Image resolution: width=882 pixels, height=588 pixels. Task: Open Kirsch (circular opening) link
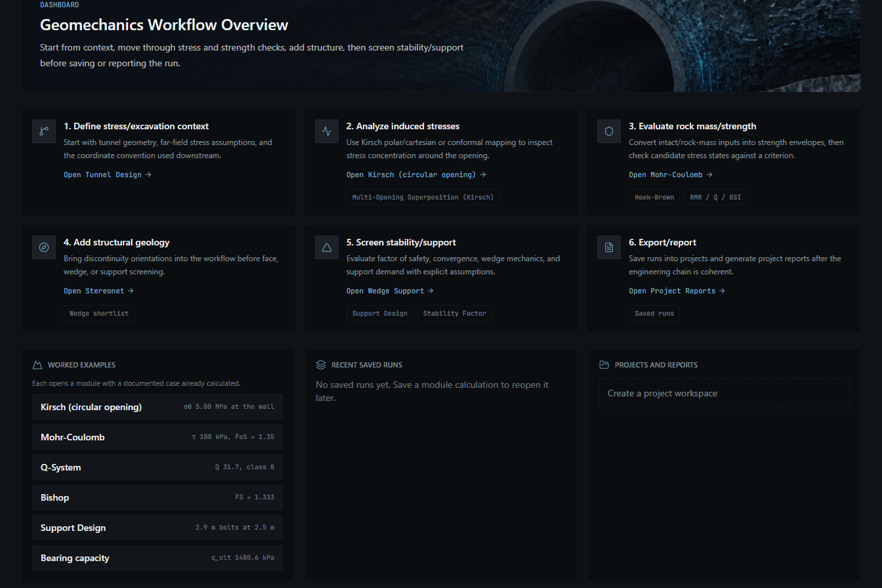[416, 175]
